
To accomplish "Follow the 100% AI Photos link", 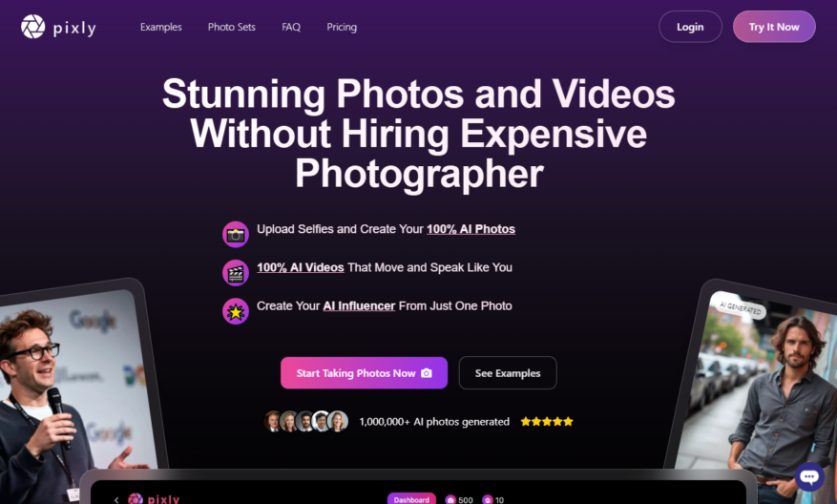I will click(x=471, y=229).
